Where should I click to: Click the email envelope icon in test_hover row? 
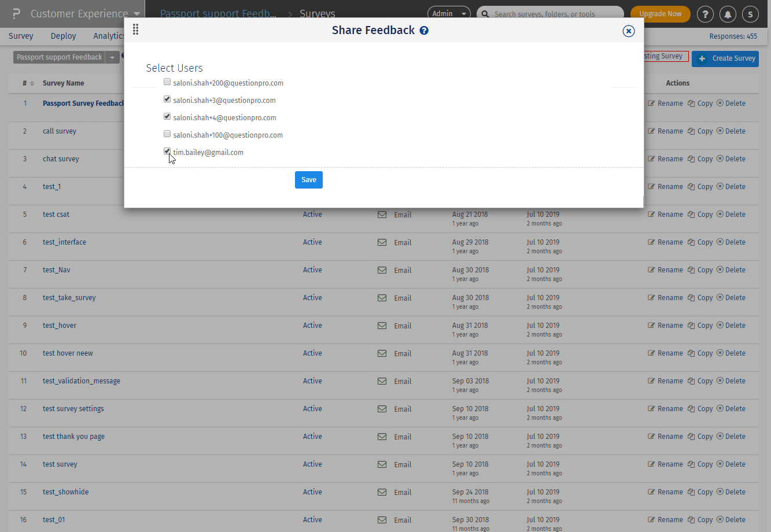382,326
